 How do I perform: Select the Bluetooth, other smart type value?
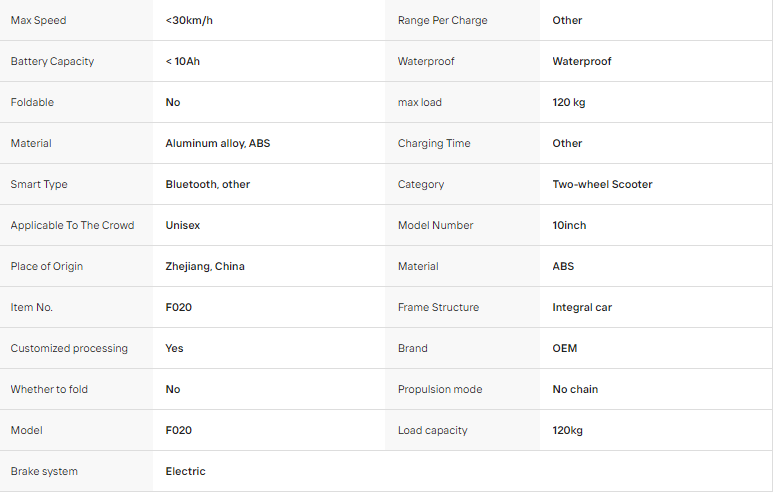tap(208, 184)
